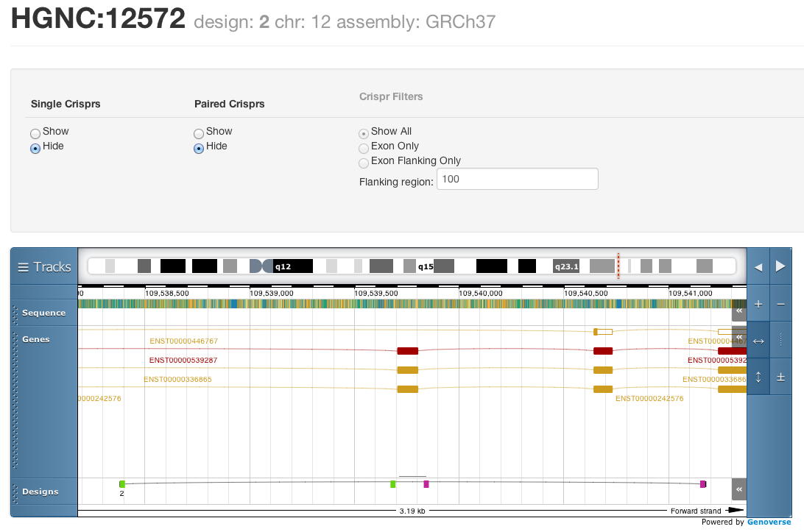Collapse the Sequence track controls chevron

pos(739,313)
